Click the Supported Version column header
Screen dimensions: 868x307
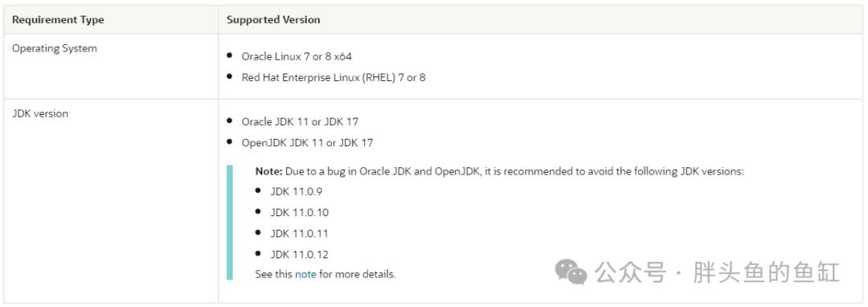coord(273,20)
